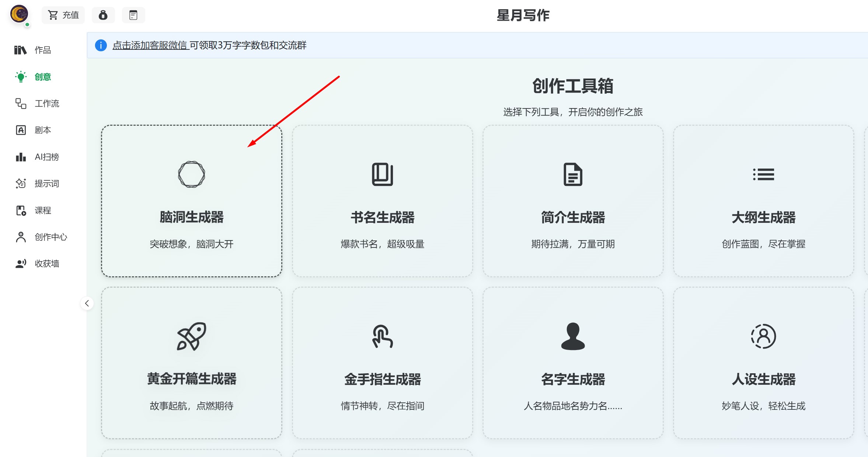The image size is (868, 457).
Task: Click the 金手指生成器 tapping-hand icon
Action: pyautogui.click(x=382, y=336)
